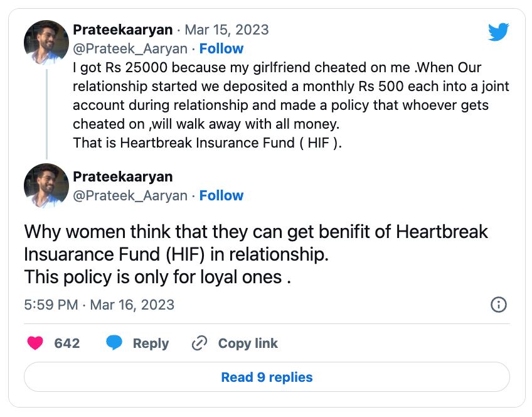Click the blue reply speech bubble icon
The image size is (532, 417).
[x=114, y=344]
